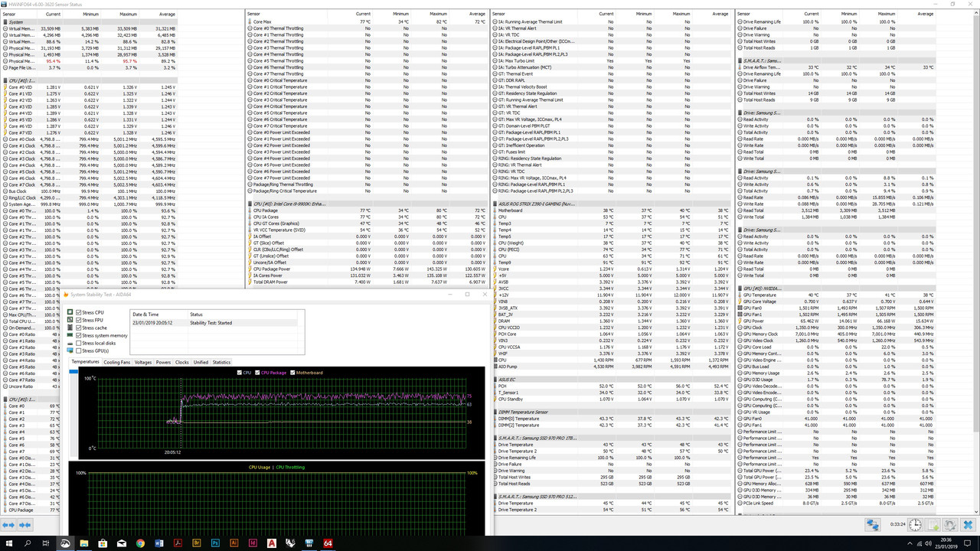Screen dimensions: 980x551
Task: Start HWiNFO sensor logging to file
Action: point(933,525)
